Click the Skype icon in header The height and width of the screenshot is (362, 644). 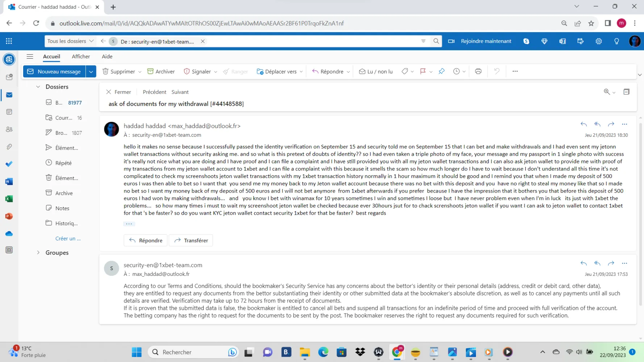coord(526,41)
